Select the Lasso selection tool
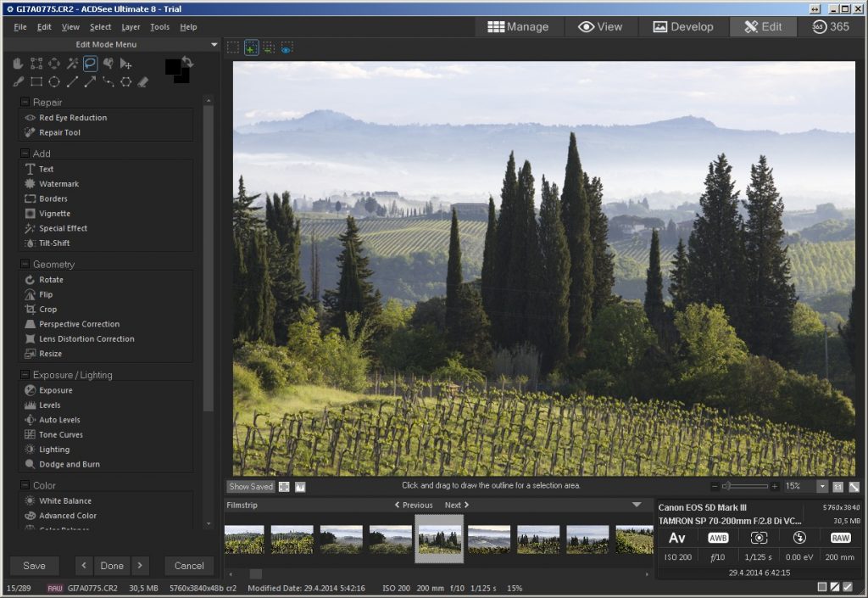 click(89, 64)
